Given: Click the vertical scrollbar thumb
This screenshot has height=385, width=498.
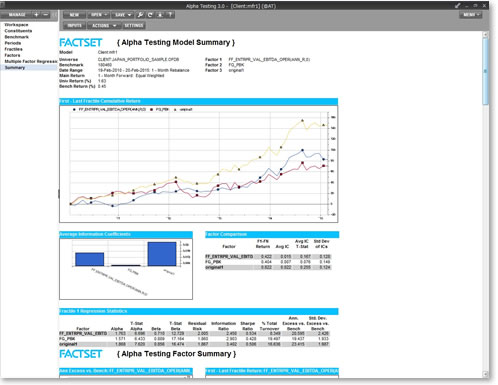Looking at the screenshot, I should coord(486,71).
